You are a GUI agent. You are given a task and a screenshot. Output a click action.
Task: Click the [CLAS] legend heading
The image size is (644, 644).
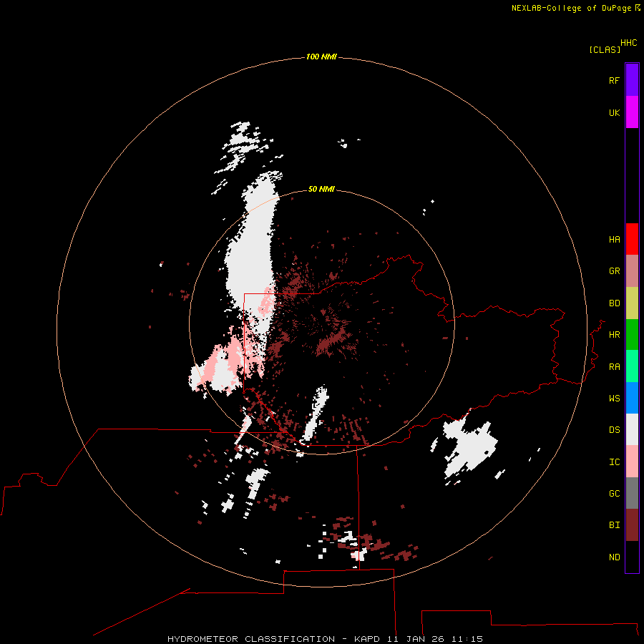(605, 49)
